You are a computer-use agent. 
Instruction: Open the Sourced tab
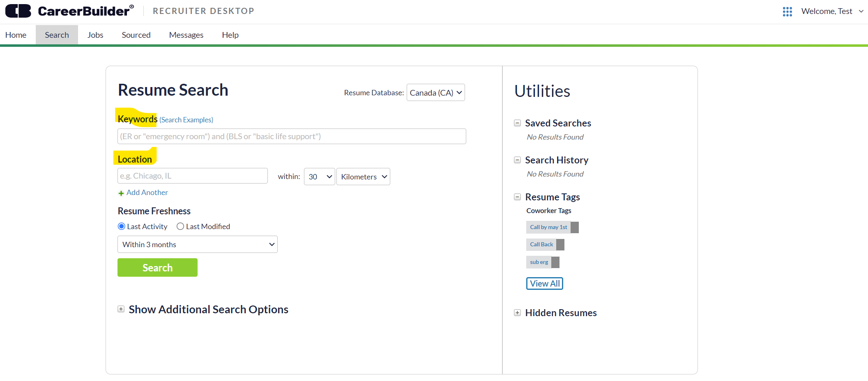(136, 35)
